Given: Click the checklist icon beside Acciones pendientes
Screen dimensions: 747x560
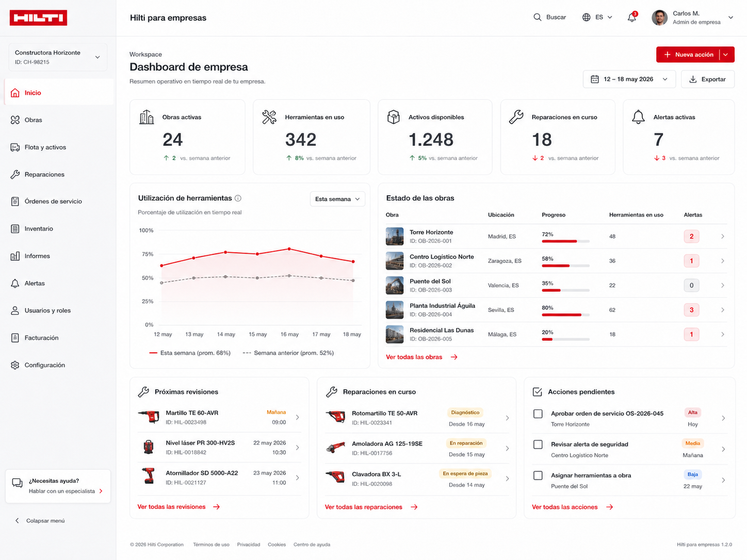Looking at the screenshot, I should (x=537, y=392).
